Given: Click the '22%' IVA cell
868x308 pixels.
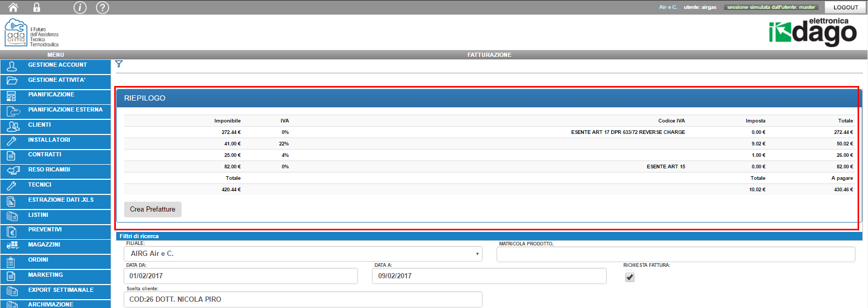Looking at the screenshot, I should pos(284,144).
